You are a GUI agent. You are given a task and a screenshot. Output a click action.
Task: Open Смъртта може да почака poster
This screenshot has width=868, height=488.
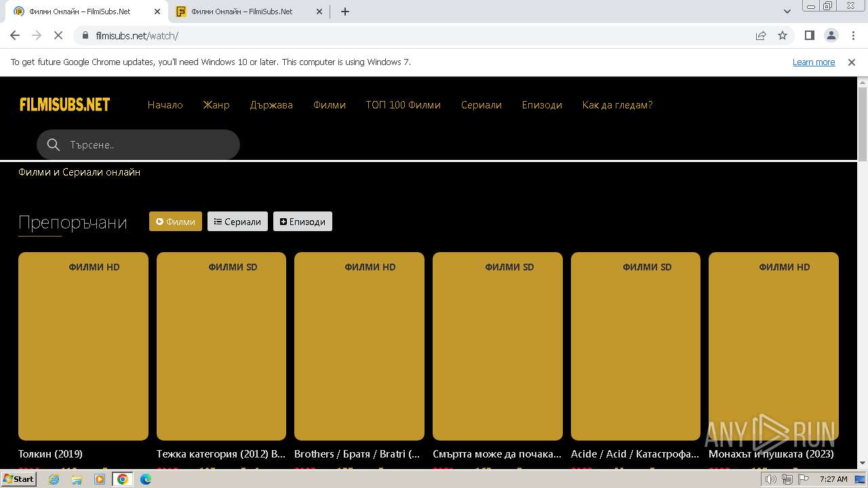498,346
